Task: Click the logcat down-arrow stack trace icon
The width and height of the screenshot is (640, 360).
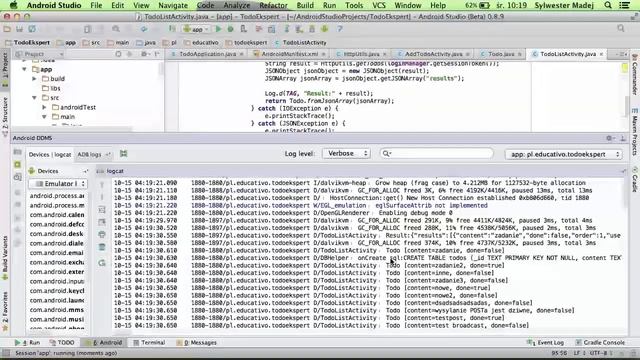Action: [102, 197]
